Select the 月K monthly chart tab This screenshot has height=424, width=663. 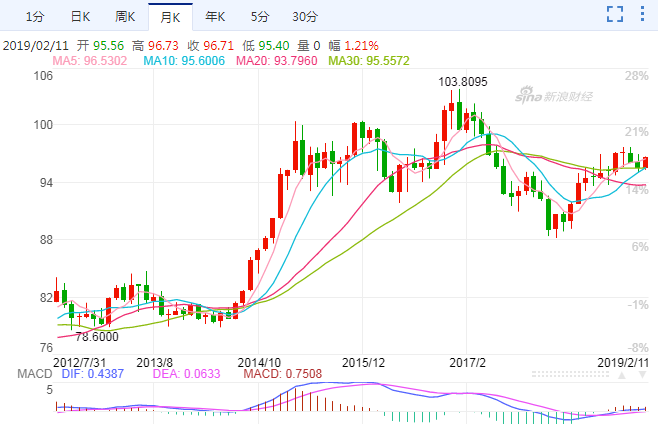tap(170, 17)
